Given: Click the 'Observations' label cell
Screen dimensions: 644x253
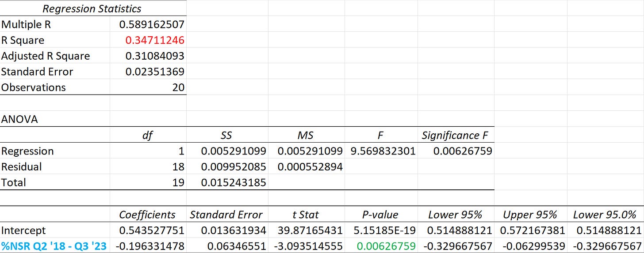Looking at the screenshot, I should click(34, 87).
